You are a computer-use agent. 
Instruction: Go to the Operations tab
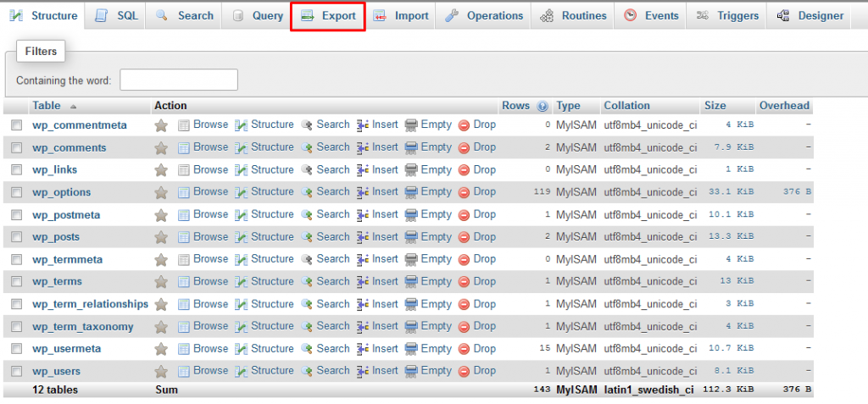(484, 16)
